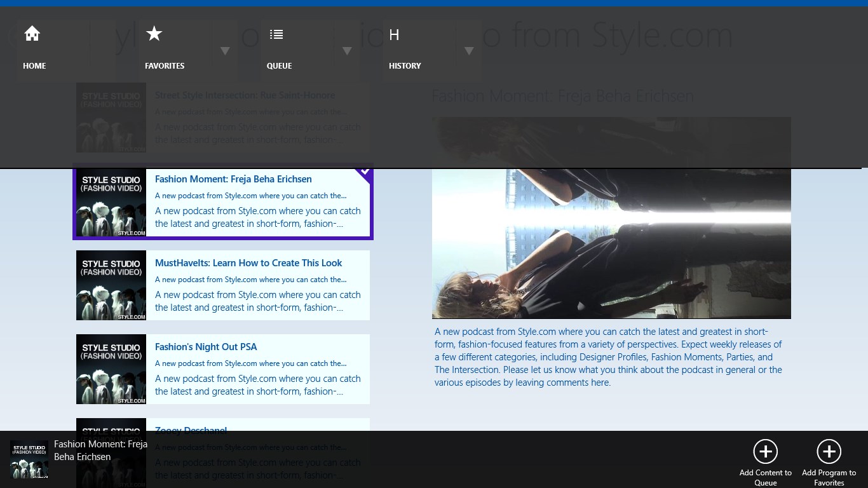This screenshot has height=488, width=868.
Task: Expand the Queue dropdown arrow
Action: pyautogui.click(x=347, y=51)
